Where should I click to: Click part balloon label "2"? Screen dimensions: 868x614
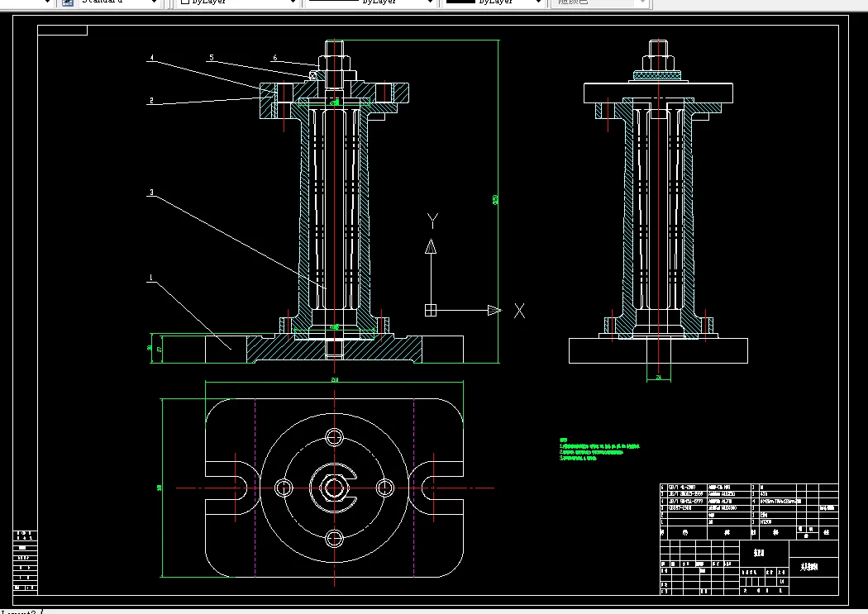pos(151,100)
